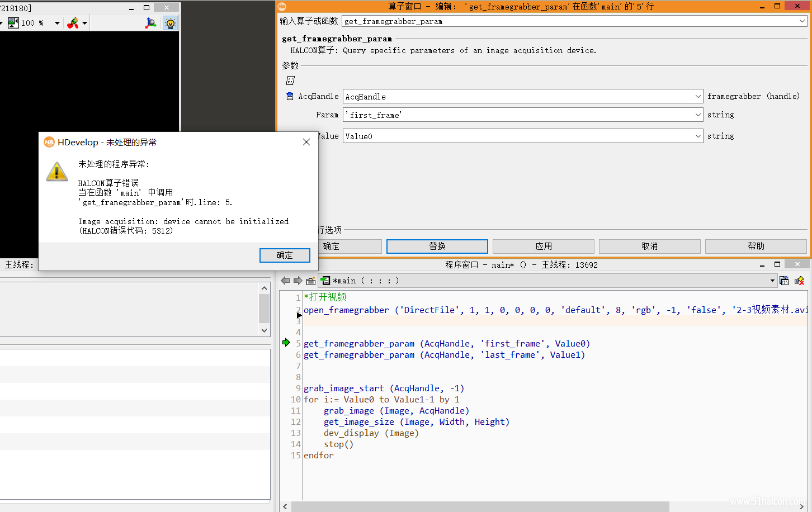Minimize the graphics window

click(131, 8)
